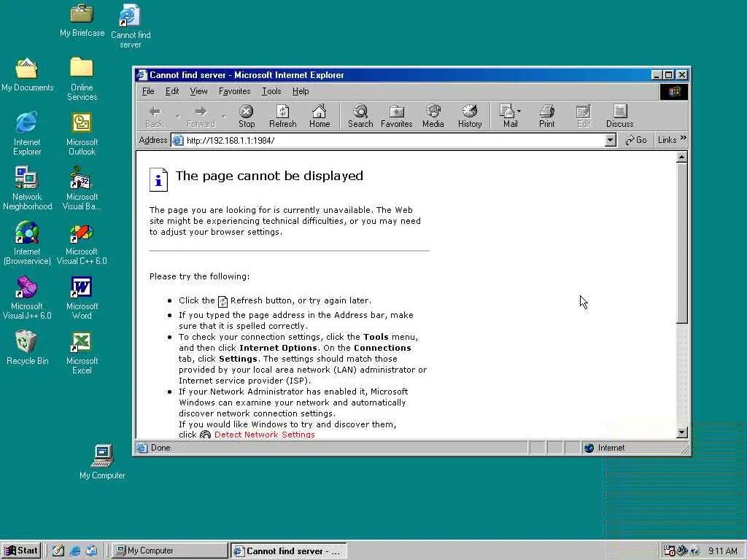The height and width of the screenshot is (560, 747).
Task: Click the vertical scrollbar thumb
Action: [682, 243]
